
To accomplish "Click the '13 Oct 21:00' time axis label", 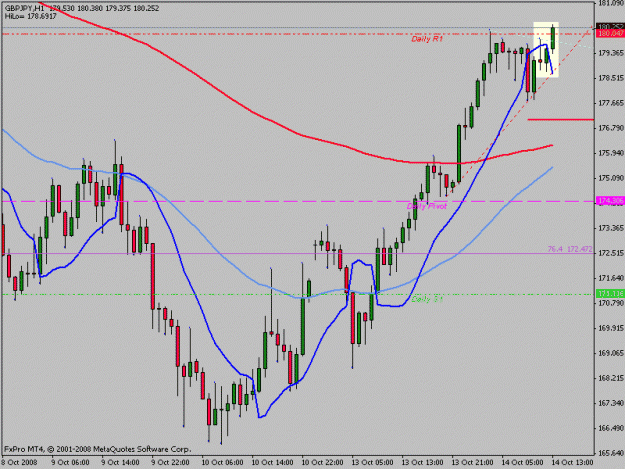I will (x=472, y=463).
